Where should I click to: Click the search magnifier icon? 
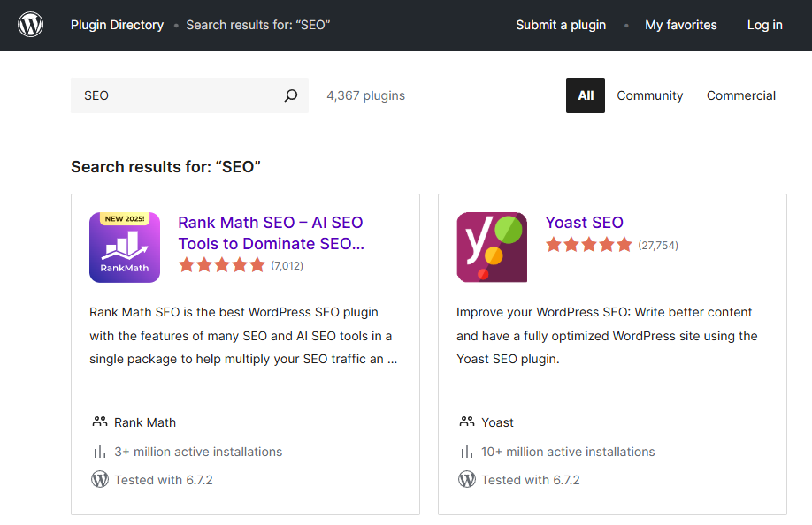tap(290, 95)
